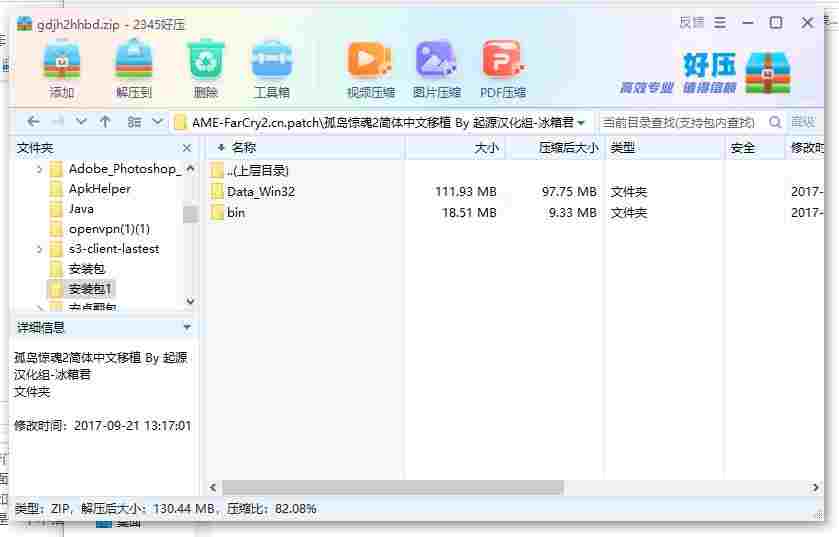Select the bin folder row
The image size is (839, 537).
click(516, 213)
